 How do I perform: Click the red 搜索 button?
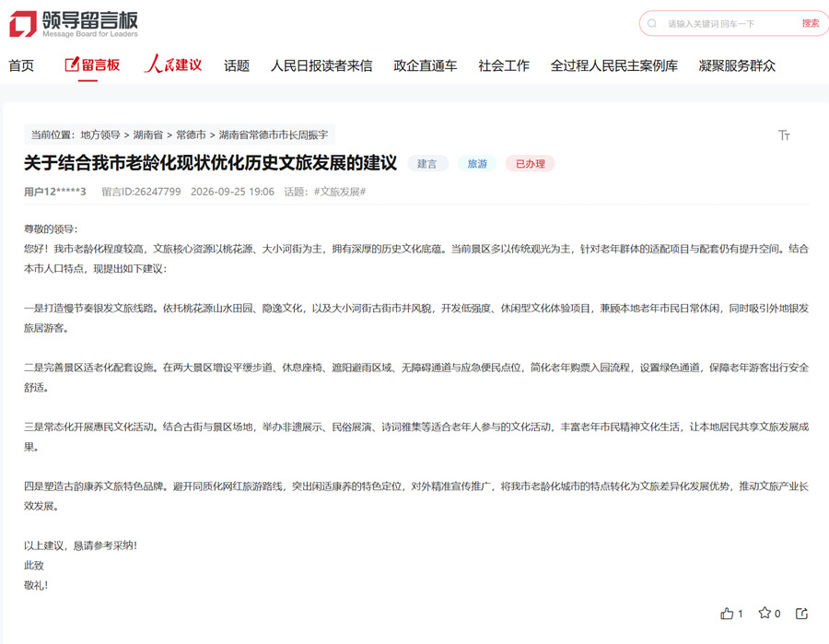click(x=810, y=23)
